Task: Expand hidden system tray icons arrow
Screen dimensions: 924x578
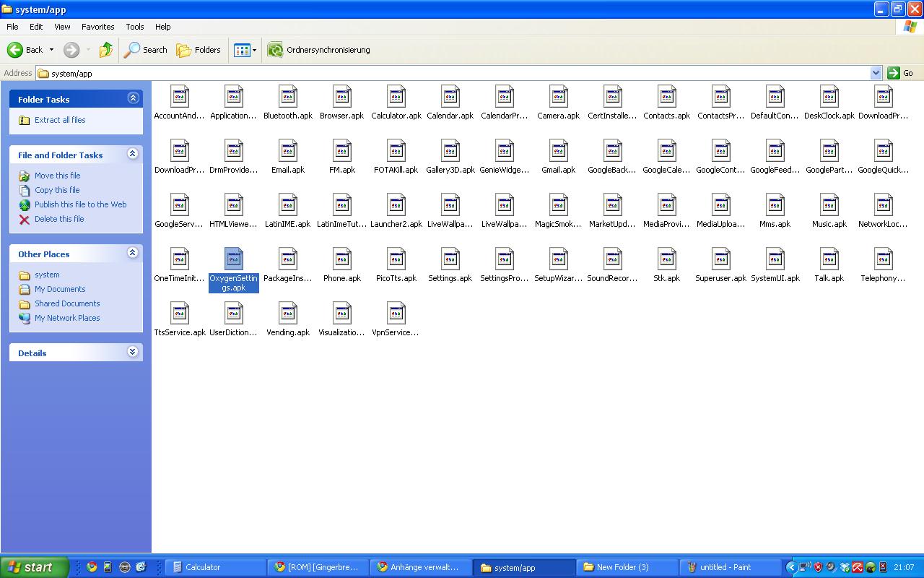Action: [792, 567]
